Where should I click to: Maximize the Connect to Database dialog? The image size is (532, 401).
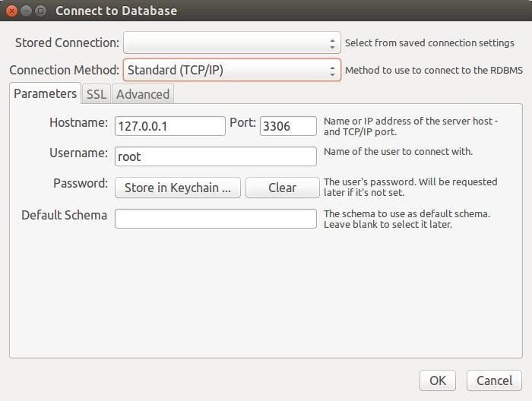[41, 11]
